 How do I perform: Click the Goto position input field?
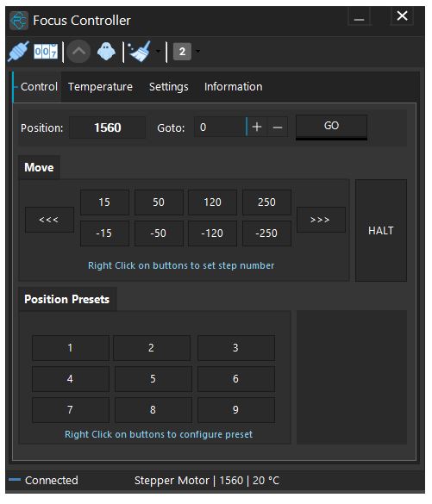pyautogui.click(x=221, y=128)
